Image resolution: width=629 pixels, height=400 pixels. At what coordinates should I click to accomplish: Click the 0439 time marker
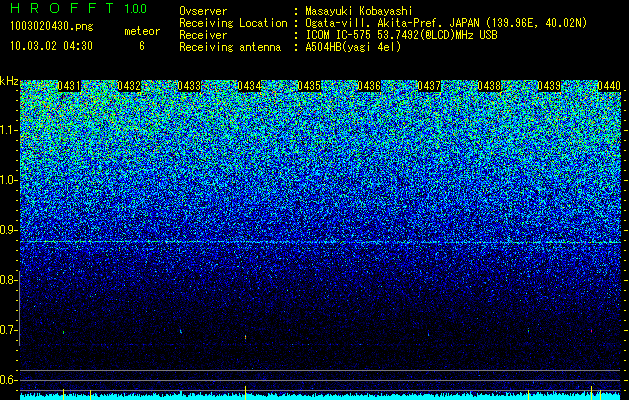click(x=549, y=86)
